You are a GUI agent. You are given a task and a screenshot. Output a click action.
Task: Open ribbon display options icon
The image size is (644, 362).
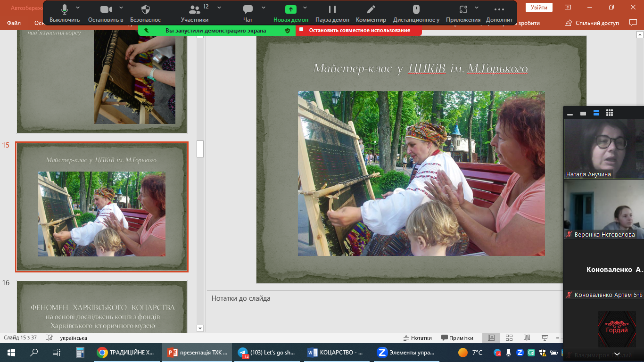(x=568, y=7)
